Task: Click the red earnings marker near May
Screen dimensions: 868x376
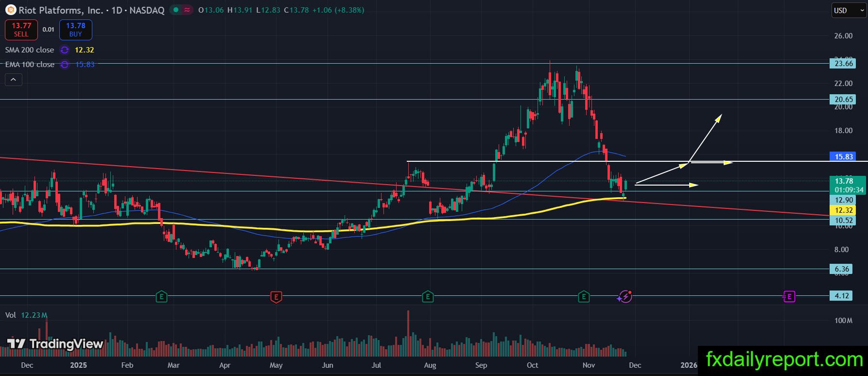Action: coord(276,296)
